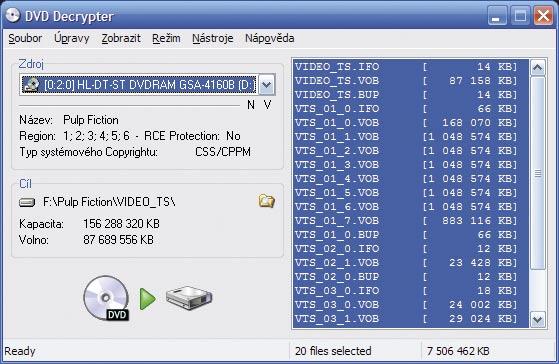Image resolution: width=559 pixels, height=364 pixels.
Task: Select VIDEO_TS.BUP in the file list
Action: coord(411,95)
